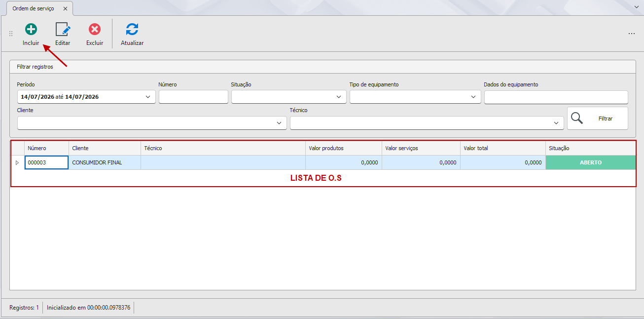Sort by the Valor serviços column header
The image size is (644, 319).
421,148
